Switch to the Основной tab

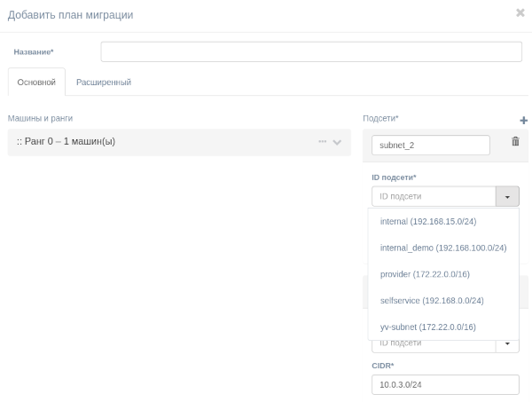tap(36, 83)
